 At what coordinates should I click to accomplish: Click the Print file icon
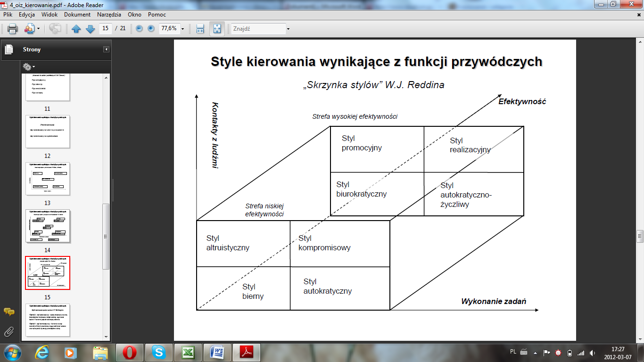12,29
